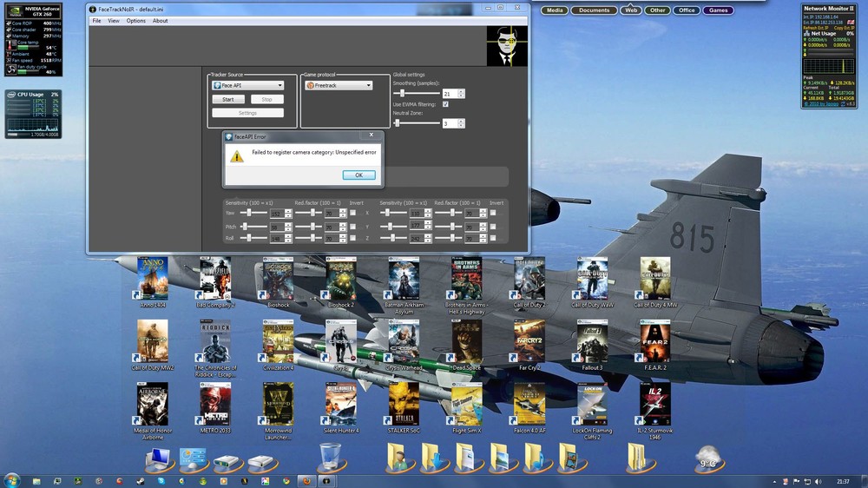
Task: Toggle the Pitch Invert checkbox
Action: tap(352, 227)
